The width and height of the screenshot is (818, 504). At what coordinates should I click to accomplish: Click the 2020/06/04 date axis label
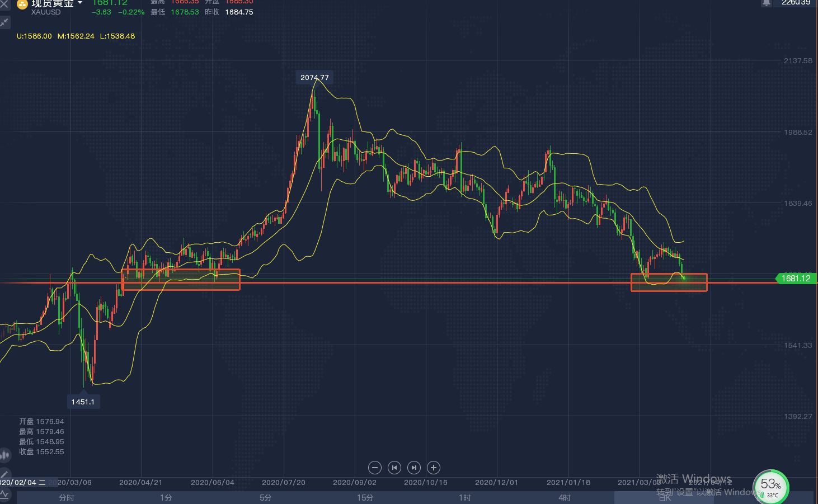pos(213,483)
